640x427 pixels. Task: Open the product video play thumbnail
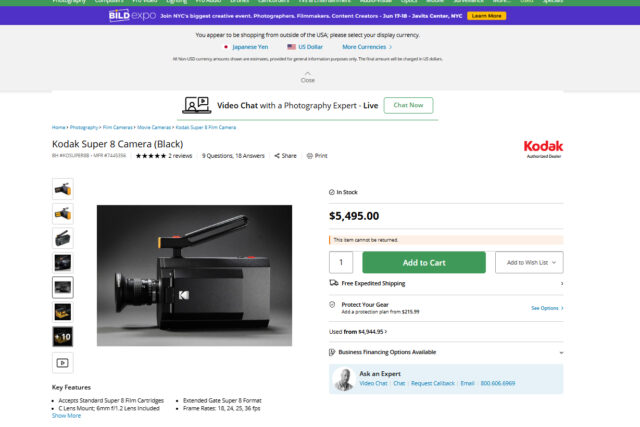point(62,363)
